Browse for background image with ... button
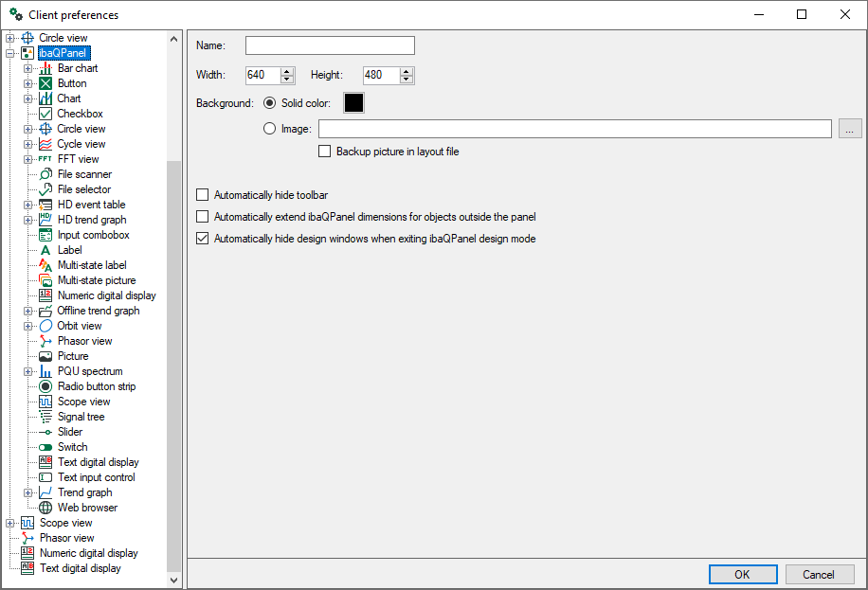 [850, 129]
